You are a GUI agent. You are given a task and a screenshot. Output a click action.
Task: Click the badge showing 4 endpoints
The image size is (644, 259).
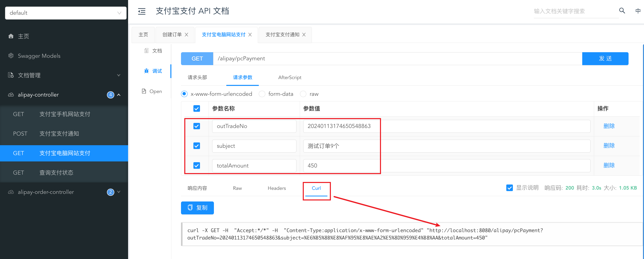click(x=111, y=95)
